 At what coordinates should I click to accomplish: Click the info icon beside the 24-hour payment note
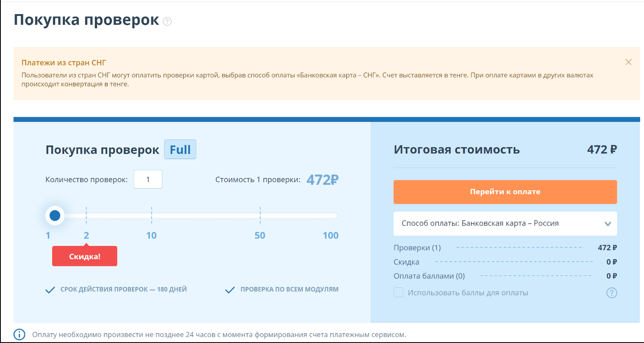[20, 334]
